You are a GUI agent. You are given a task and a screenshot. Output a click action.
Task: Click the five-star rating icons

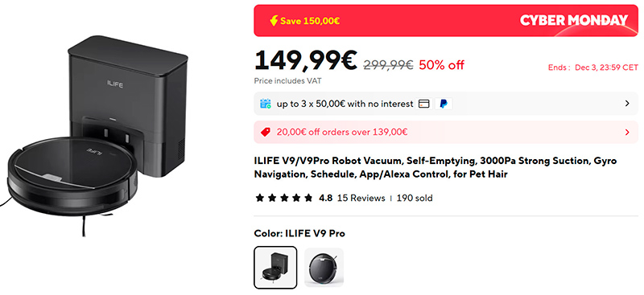pyautogui.click(x=284, y=199)
